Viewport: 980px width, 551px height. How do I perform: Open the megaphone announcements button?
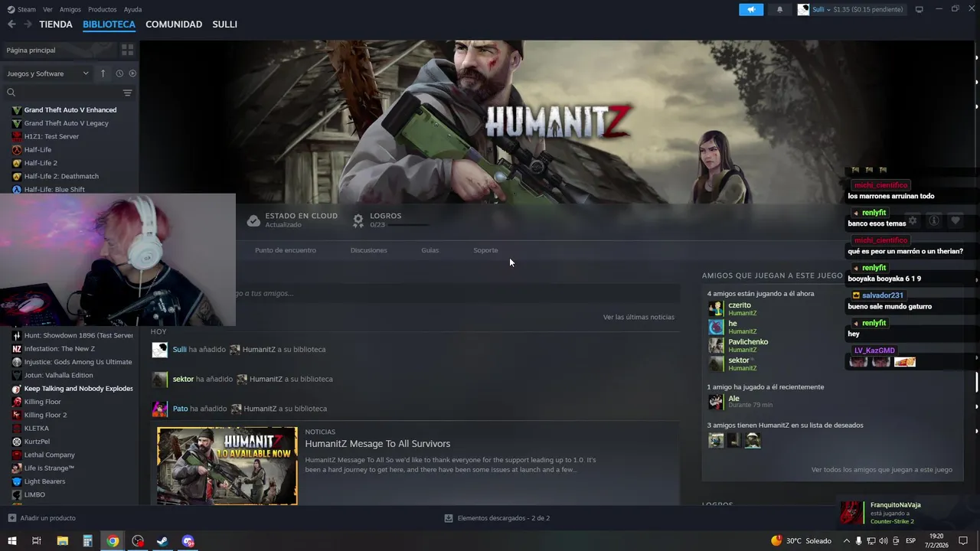pyautogui.click(x=751, y=9)
